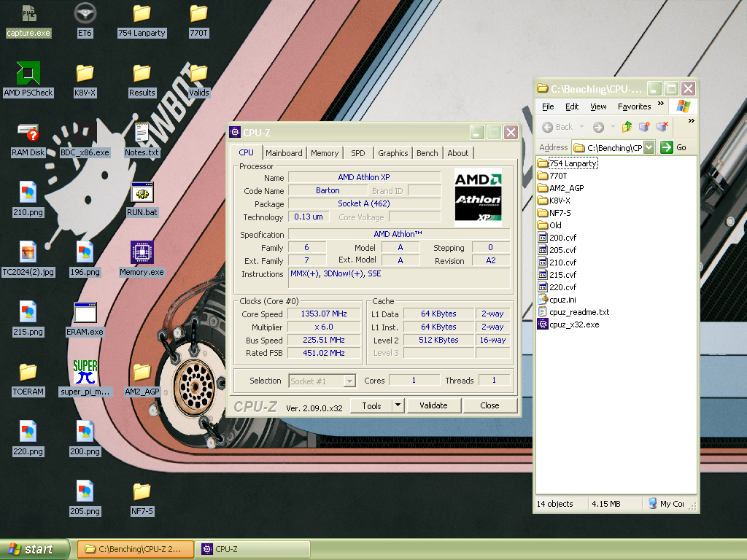Switch to the Memory tab in CPU-Z
Viewport: 747px width, 560px height.
pyautogui.click(x=325, y=153)
